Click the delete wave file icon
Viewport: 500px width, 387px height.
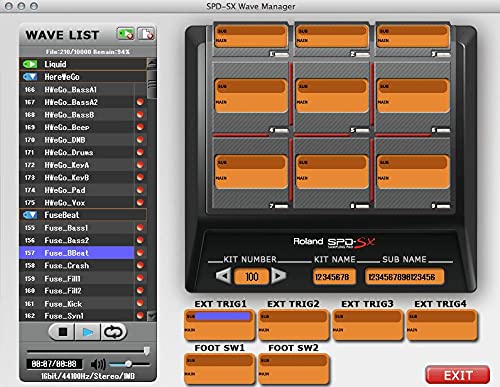pyautogui.click(x=146, y=34)
